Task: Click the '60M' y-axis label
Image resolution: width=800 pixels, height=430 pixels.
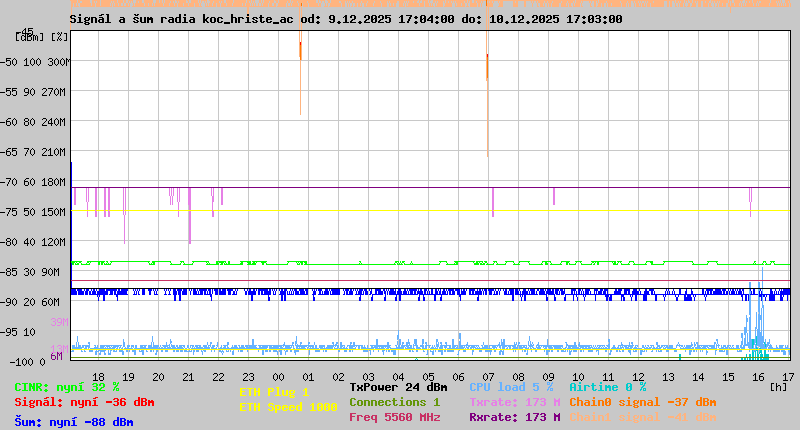Action: pyautogui.click(x=51, y=302)
